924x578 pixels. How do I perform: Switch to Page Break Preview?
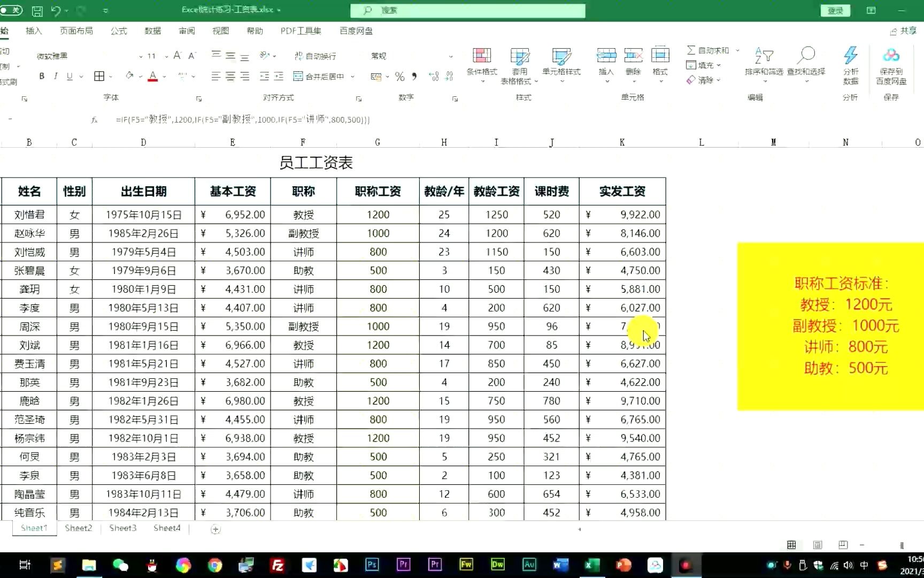click(843, 545)
